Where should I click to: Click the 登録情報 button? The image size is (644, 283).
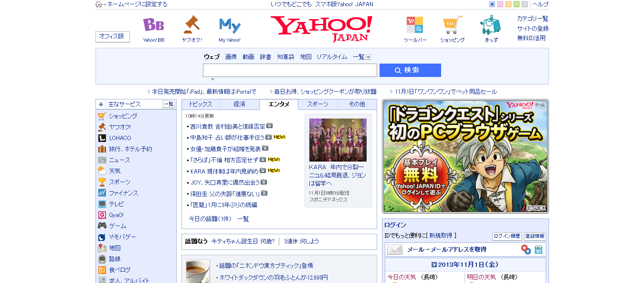535,236
